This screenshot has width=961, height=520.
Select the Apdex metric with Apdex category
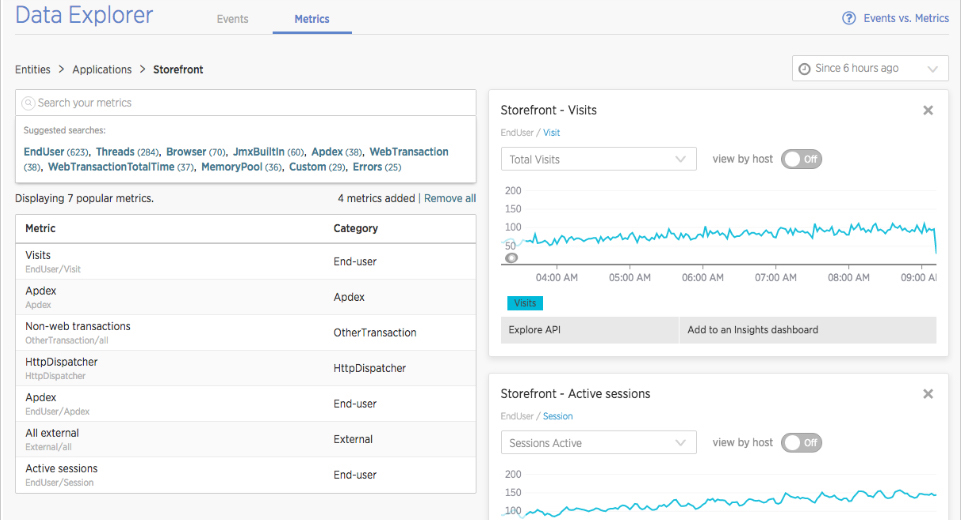(x=246, y=297)
